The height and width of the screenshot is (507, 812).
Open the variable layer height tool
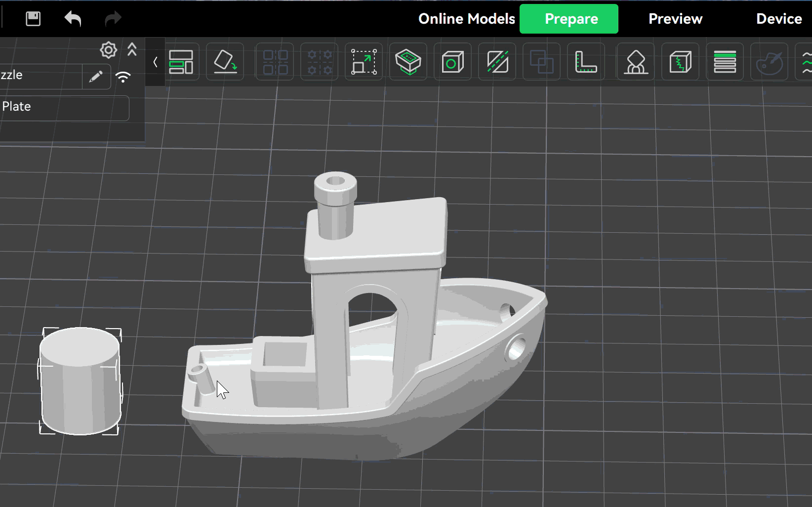pyautogui.click(x=725, y=62)
